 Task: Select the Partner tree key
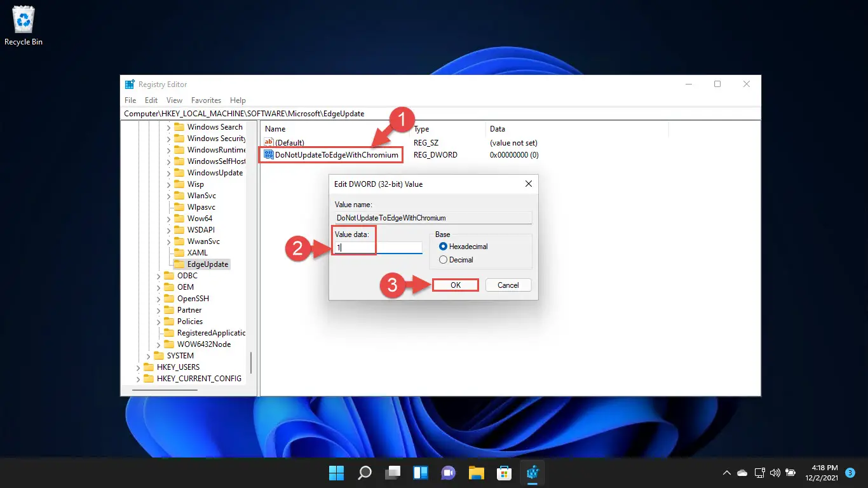point(189,310)
